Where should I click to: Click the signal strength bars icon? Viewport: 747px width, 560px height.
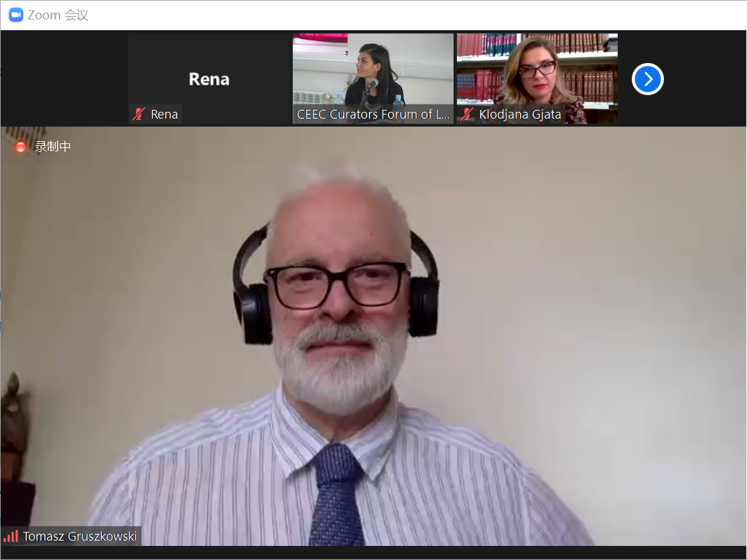coord(11,536)
